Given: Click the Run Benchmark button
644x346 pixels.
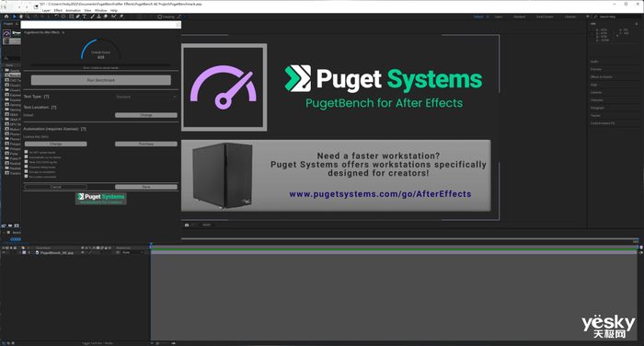Looking at the screenshot, I should [x=101, y=80].
